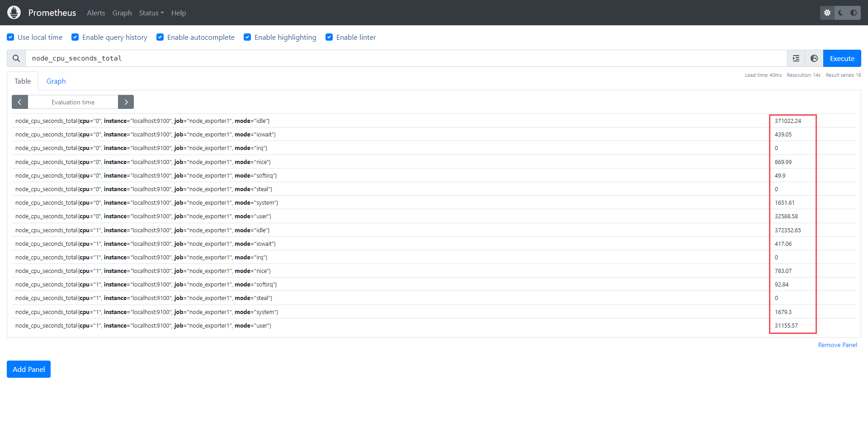This screenshot has height=427, width=868.
Task: Open the Help page
Action: pyautogui.click(x=179, y=13)
